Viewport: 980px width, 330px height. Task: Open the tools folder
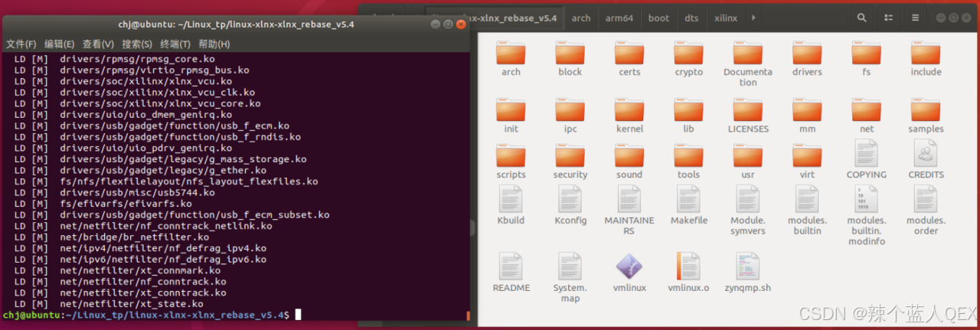pyautogui.click(x=688, y=162)
